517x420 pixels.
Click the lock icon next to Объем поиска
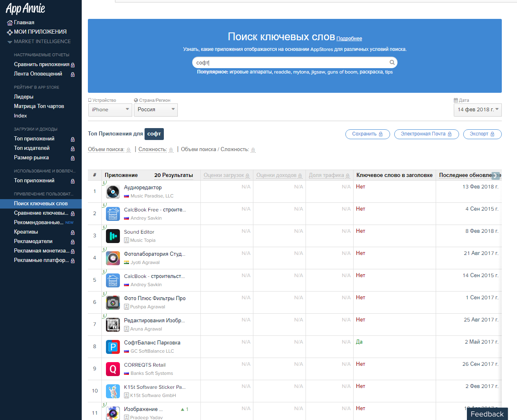coord(129,150)
